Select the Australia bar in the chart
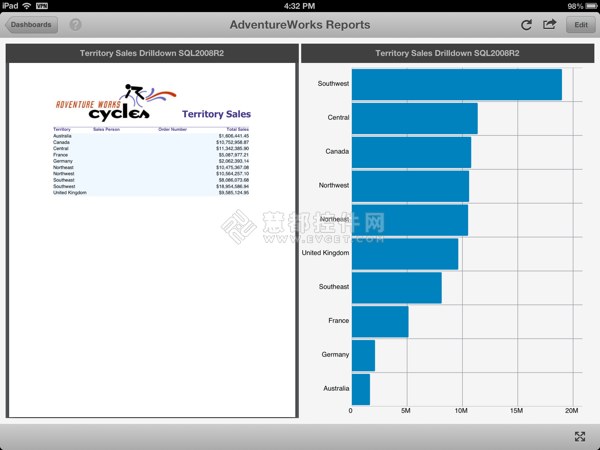The height and width of the screenshot is (450, 600). [361, 390]
